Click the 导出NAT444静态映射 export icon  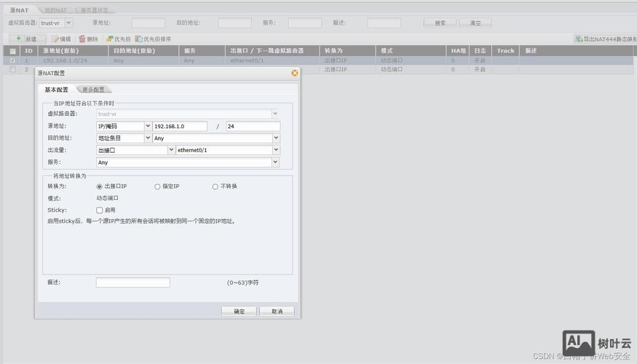[x=579, y=39]
